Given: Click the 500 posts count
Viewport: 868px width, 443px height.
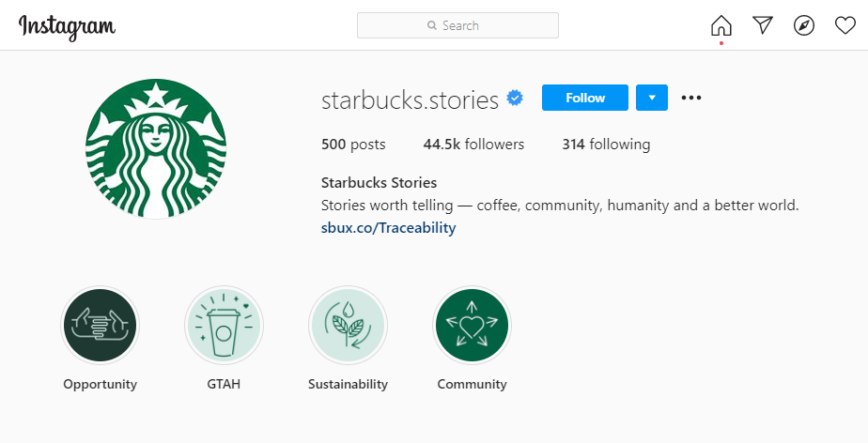Looking at the screenshot, I should click(x=353, y=145).
